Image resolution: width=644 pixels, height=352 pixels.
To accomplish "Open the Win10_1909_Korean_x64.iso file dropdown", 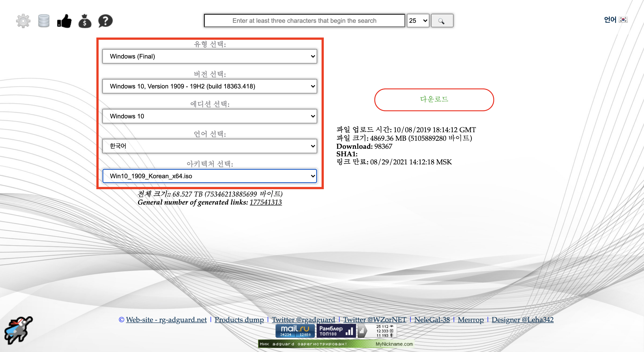I will 210,176.
